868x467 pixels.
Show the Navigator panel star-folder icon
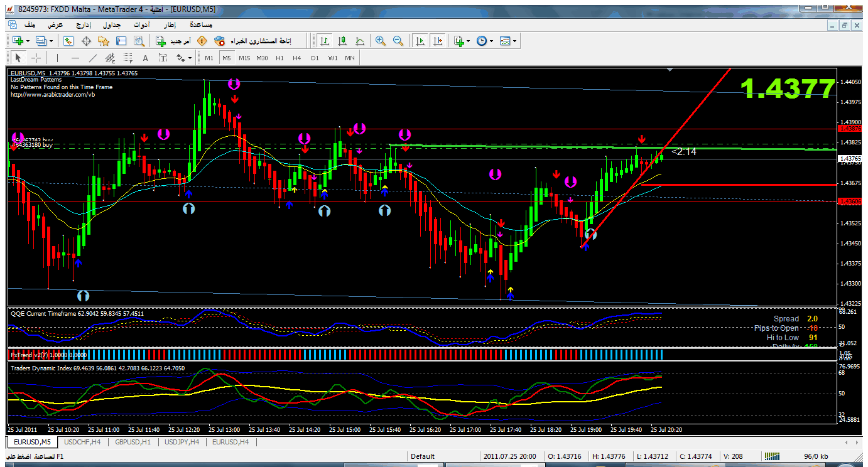(x=104, y=41)
